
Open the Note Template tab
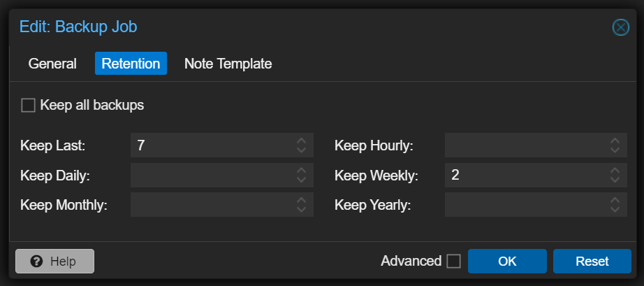point(228,64)
